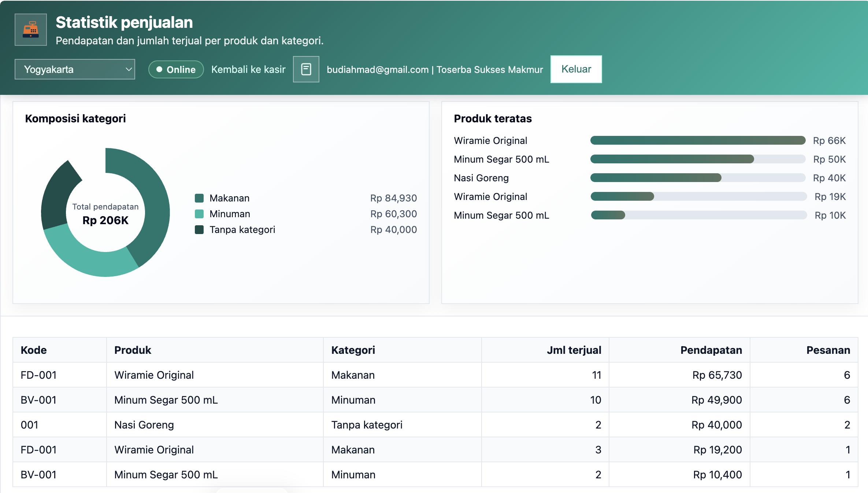Click the Minuman legend label
Viewport: 868px width, 493px height.
230,214
